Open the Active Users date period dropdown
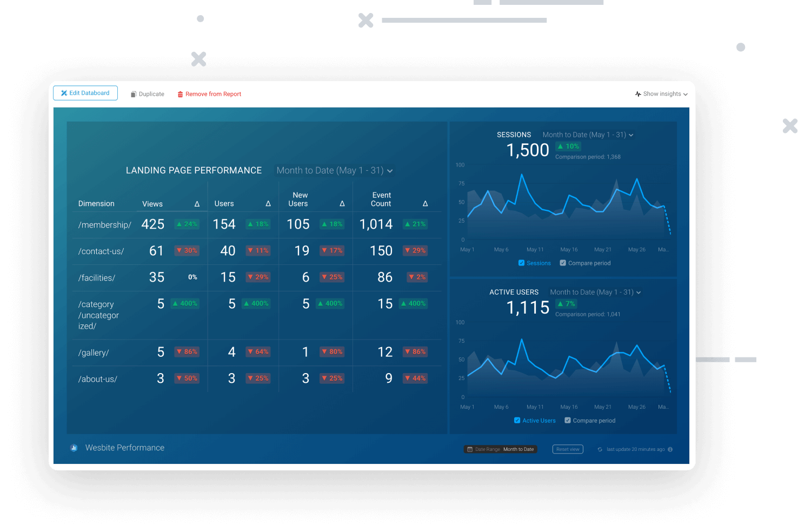Screen dimensions: 798x532 (595, 292)
